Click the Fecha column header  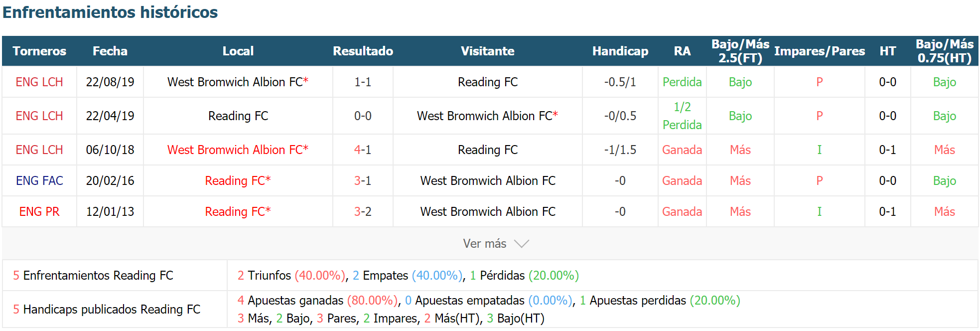[110, 51]
